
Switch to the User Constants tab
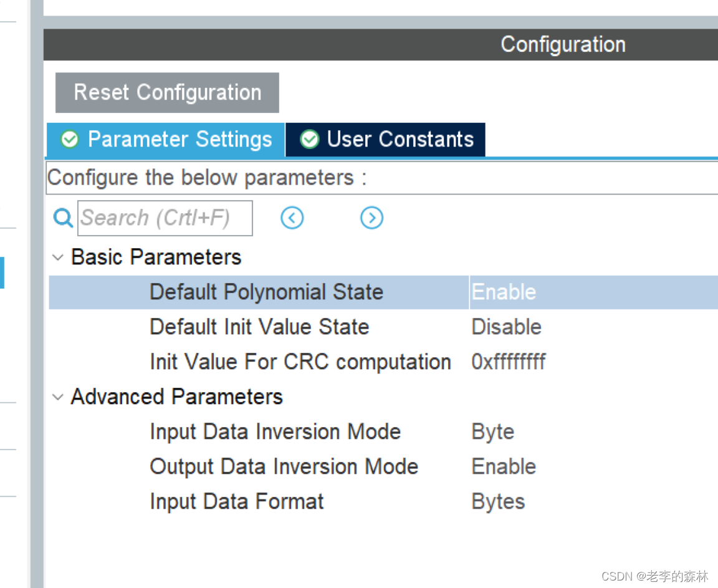click(386, 140)
